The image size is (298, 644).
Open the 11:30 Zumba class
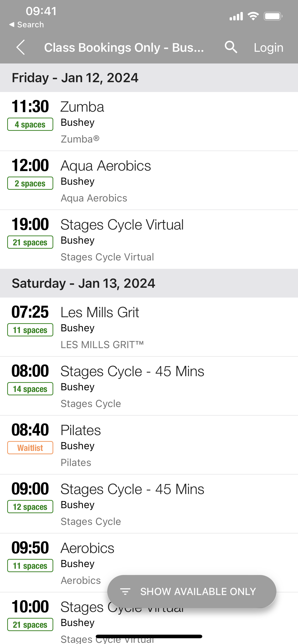point(149,121)
